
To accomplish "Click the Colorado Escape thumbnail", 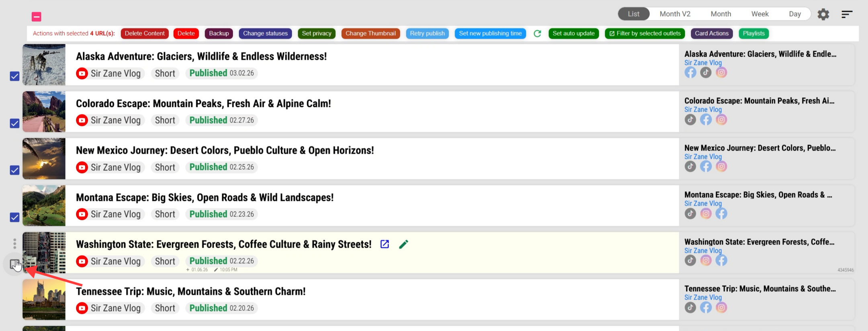I will 44,112.
